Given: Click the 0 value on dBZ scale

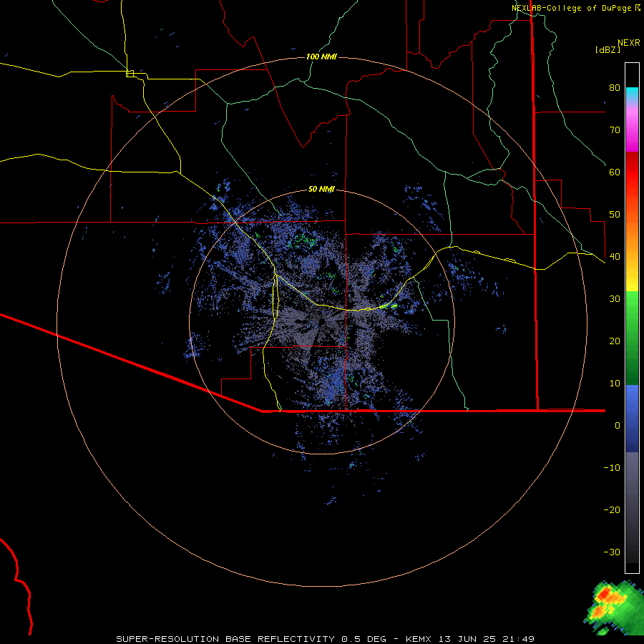Looking at the screenshot, I should click(x=618, y=426).
